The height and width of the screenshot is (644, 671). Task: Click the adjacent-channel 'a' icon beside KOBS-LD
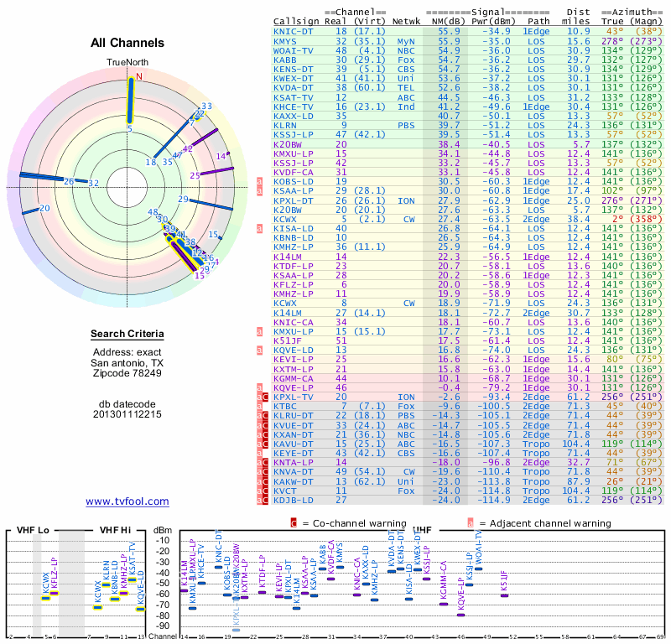(260, 181)
